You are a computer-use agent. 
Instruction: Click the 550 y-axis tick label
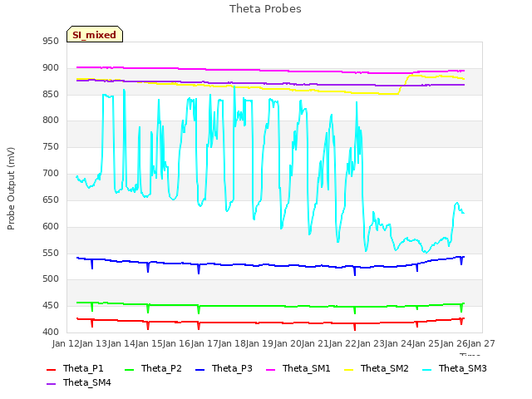coord(51,253)
